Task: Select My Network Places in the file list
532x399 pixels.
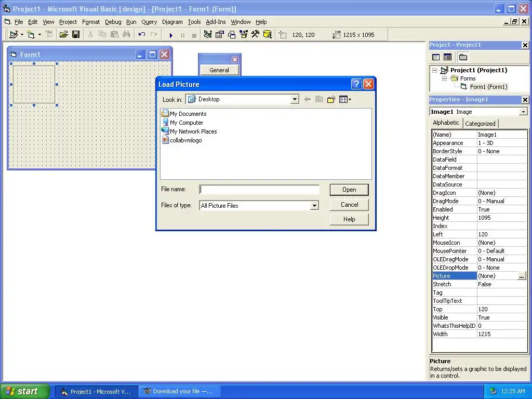Action: pos(189,131)
